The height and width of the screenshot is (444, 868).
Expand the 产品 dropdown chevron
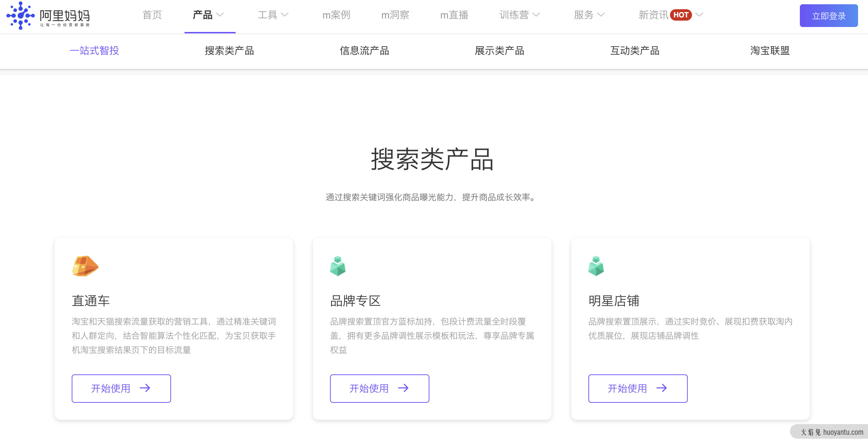coord(220,15)
